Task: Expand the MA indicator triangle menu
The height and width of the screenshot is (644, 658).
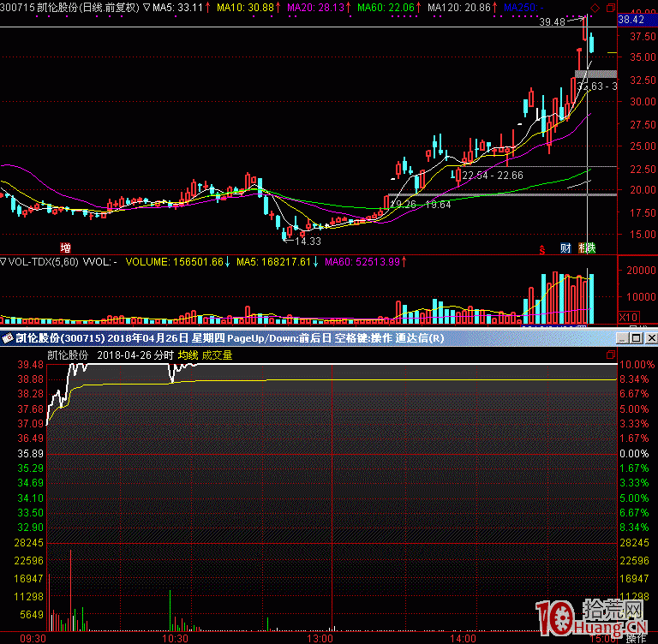Action: pyautogui.click(x=147, y=8)
